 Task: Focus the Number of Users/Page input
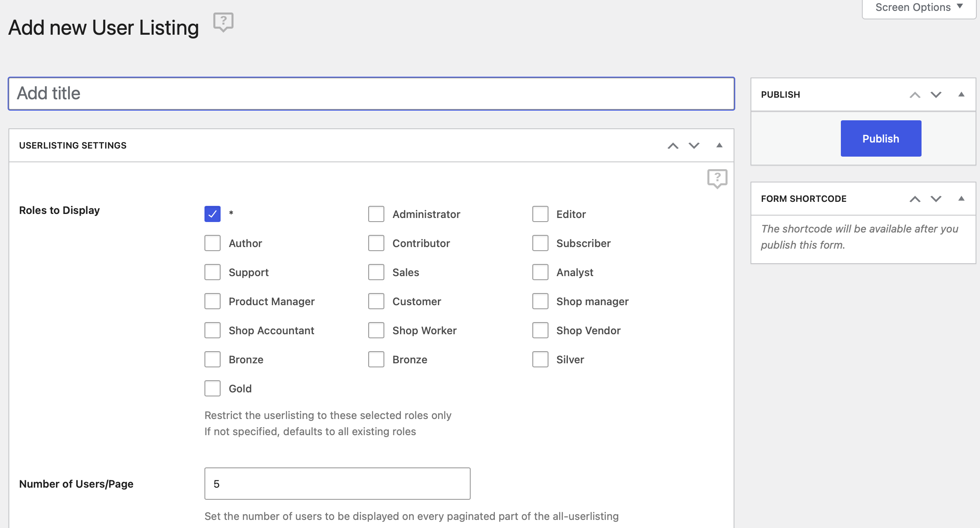[337, 484]
